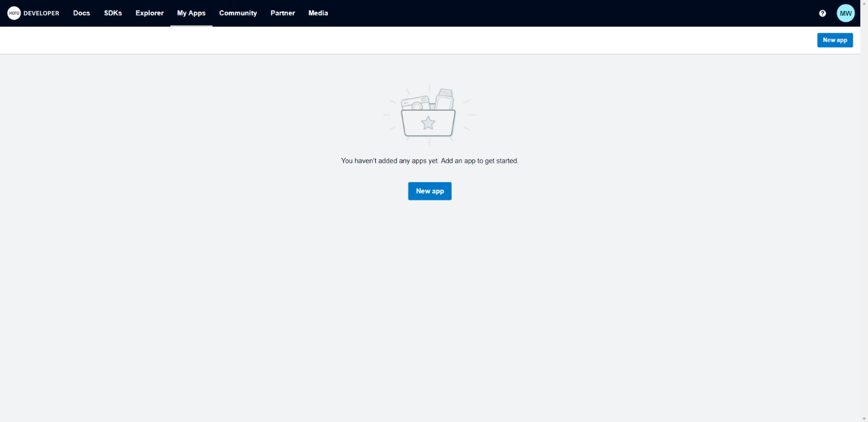
Task: Click the star inside the folder illustration
Action: point(430,123)
